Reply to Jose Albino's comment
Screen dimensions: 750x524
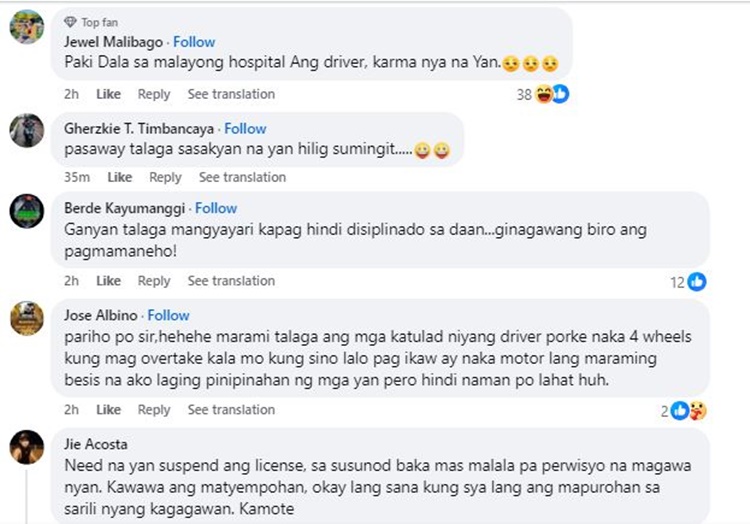[x=154, y=410]
